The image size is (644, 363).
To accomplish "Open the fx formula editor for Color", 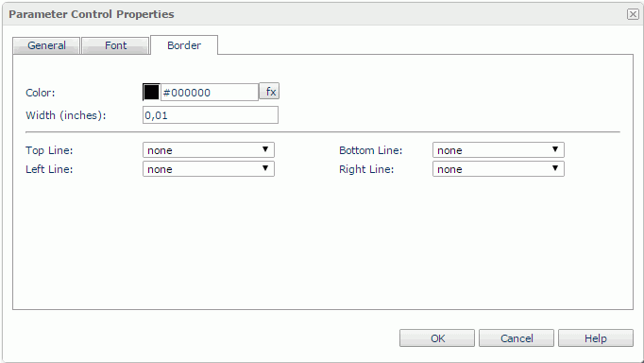I will point(269,92).
